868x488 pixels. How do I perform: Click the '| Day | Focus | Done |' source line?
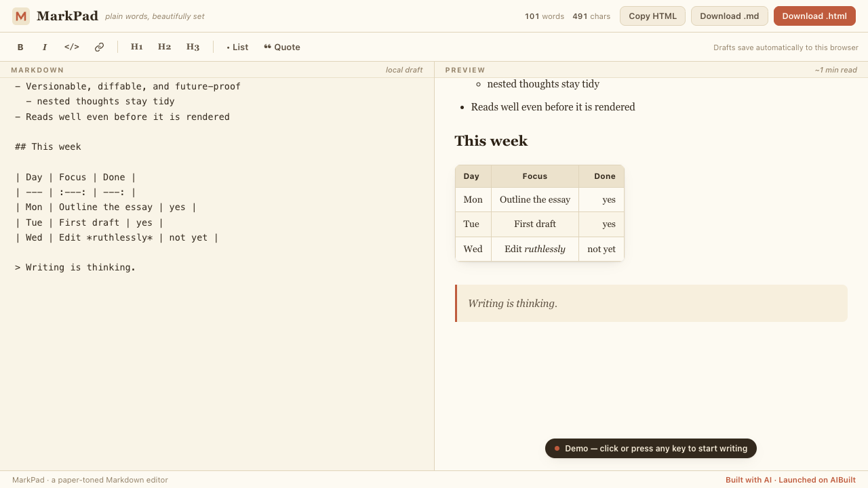click(75, 177)
